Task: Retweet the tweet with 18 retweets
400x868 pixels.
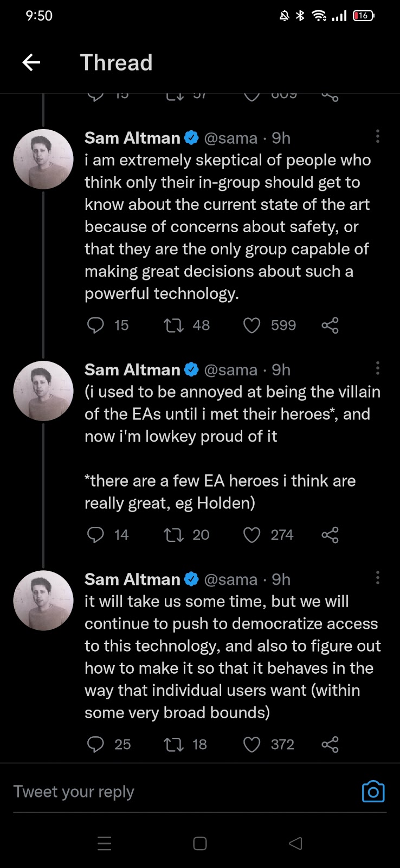Action: point(174,744)
